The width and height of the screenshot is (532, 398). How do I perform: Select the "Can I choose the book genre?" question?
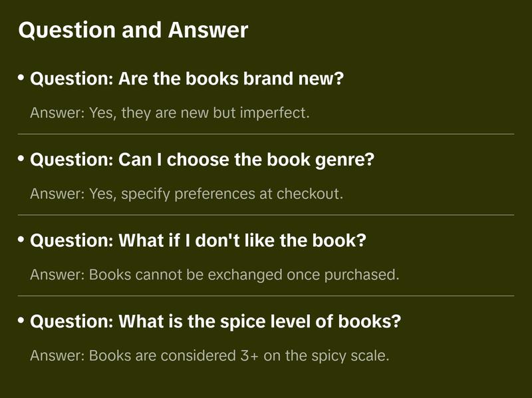pyautogui.click(x=202, y=160)
